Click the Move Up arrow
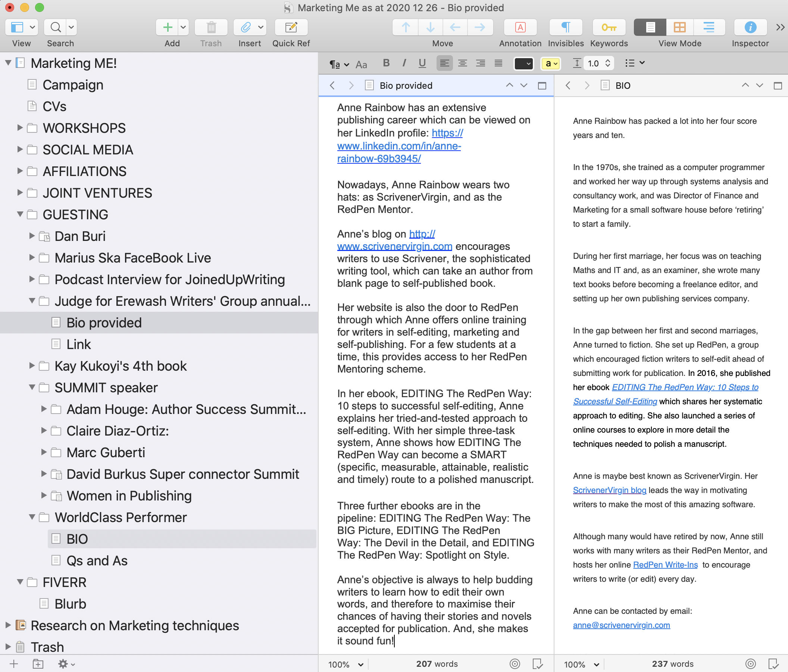 pyautogui.click(x=406, y=27)
